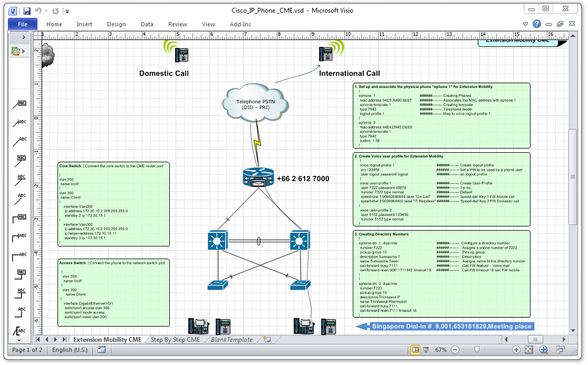Switch to Step By Step CME page tab

(x=175, y=340)
